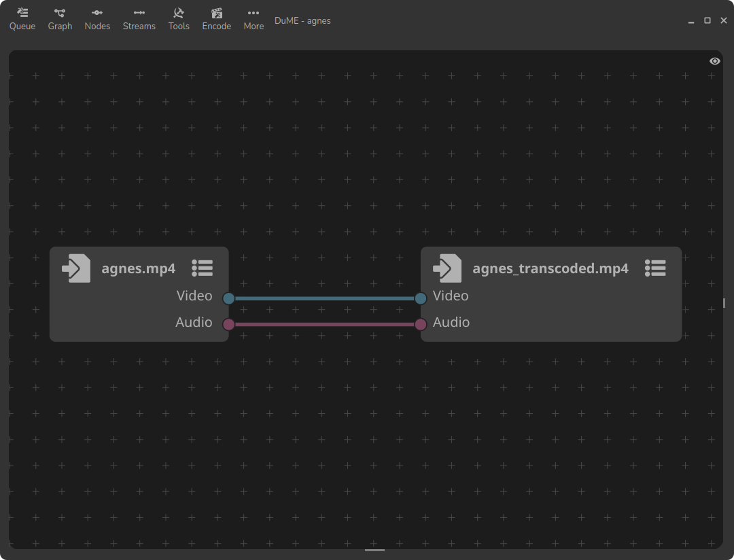Open the agnes_transcoded.mp4 node list menu
This screenshot has width=734, height=560.
click(655, 268)
